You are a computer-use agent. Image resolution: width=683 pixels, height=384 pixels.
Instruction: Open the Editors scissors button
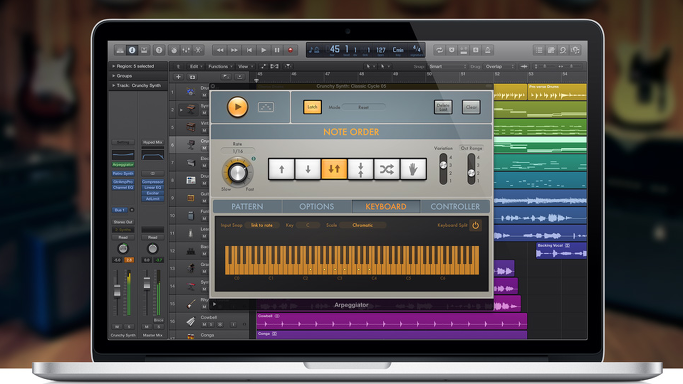click(x=198, y=50)
